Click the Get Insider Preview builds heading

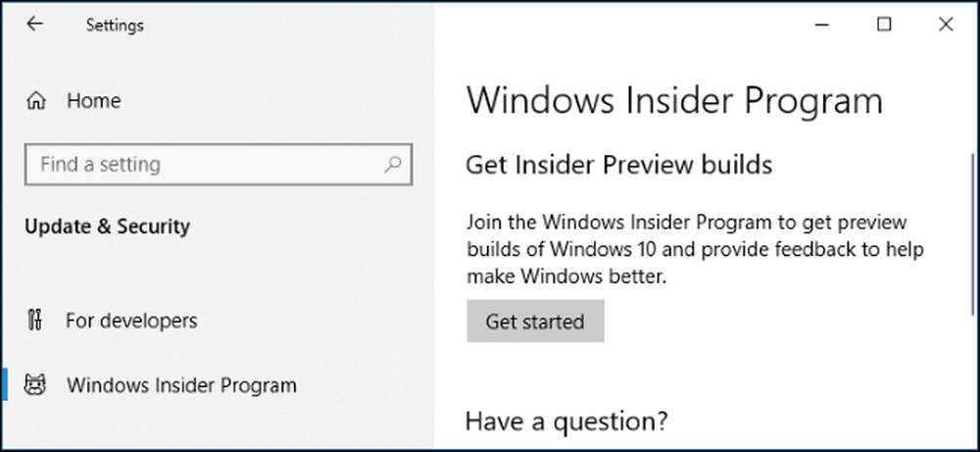(x=619, y=165)
